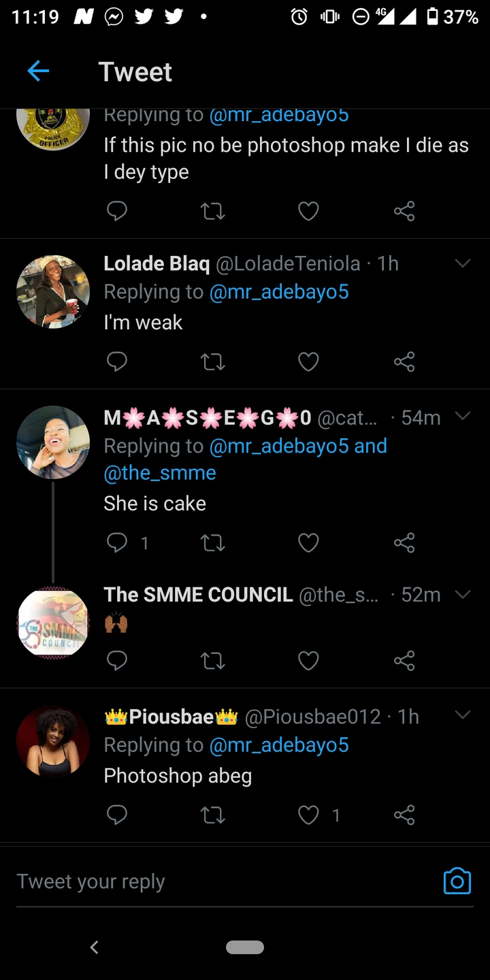490x980 pixels.
Task: Open the chevron menu on The SMME COUNCIL's tweet
Action: (463, 594)
